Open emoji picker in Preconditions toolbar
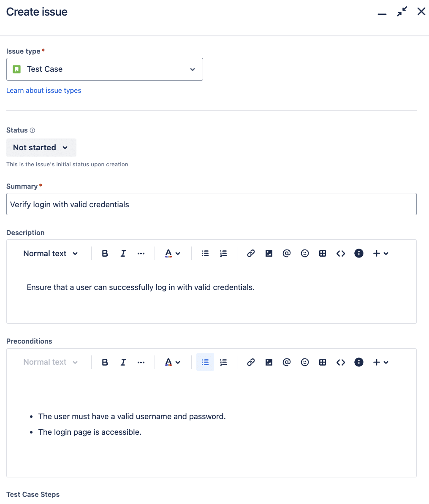Image resolution: width=429 pixels, height=504 pixels. point(304,362)
